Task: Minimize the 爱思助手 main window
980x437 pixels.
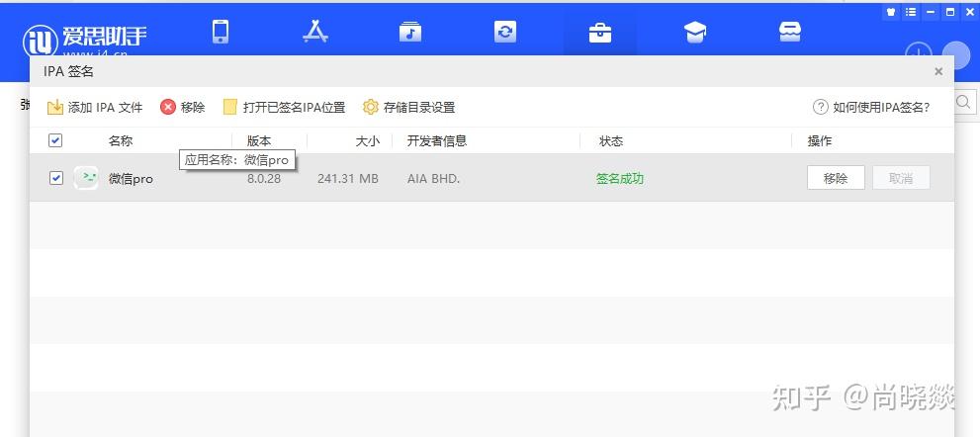Action: 931,12
